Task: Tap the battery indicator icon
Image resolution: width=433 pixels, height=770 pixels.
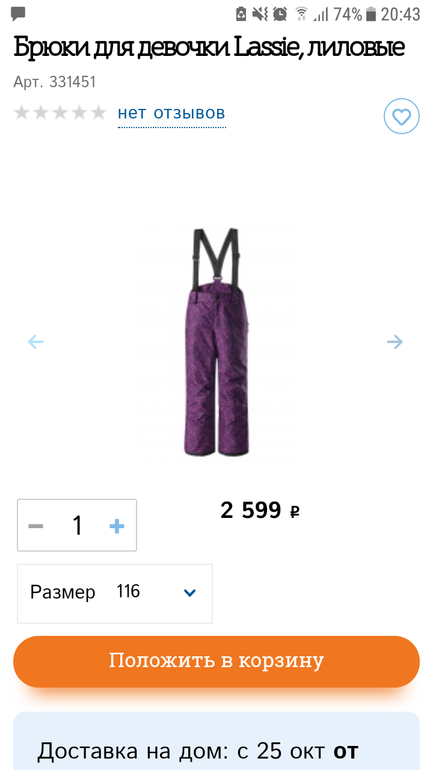Action: pos(371,14)
